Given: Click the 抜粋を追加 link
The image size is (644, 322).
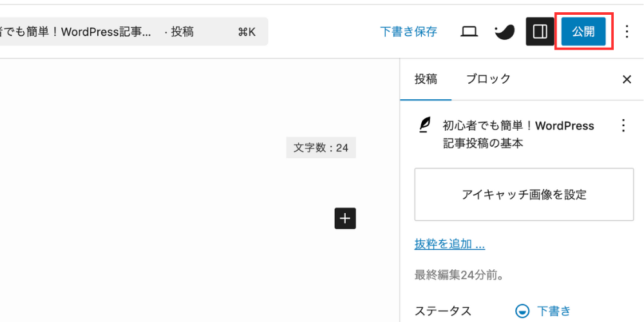Looking at the screenshot, I should [x=450, y=244].
